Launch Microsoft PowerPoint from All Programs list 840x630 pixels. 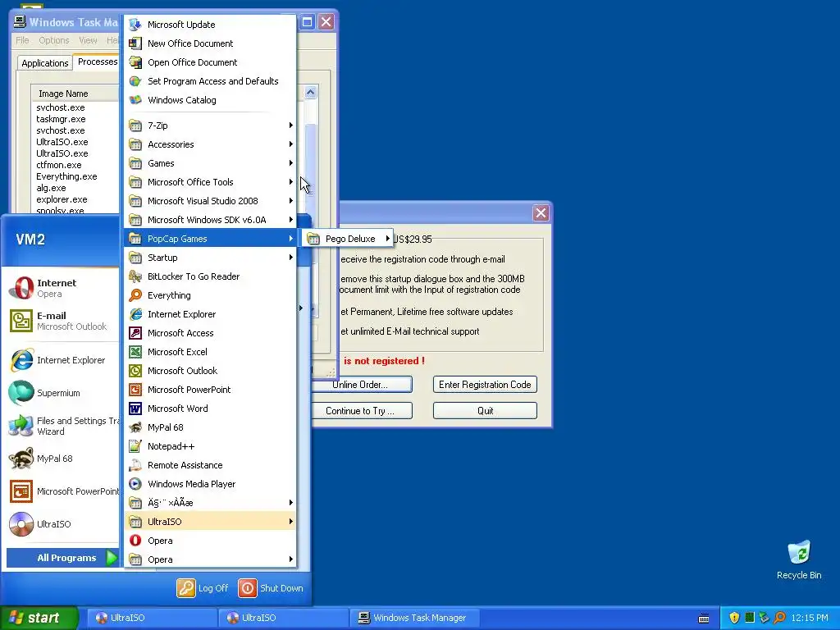(211, 390)
